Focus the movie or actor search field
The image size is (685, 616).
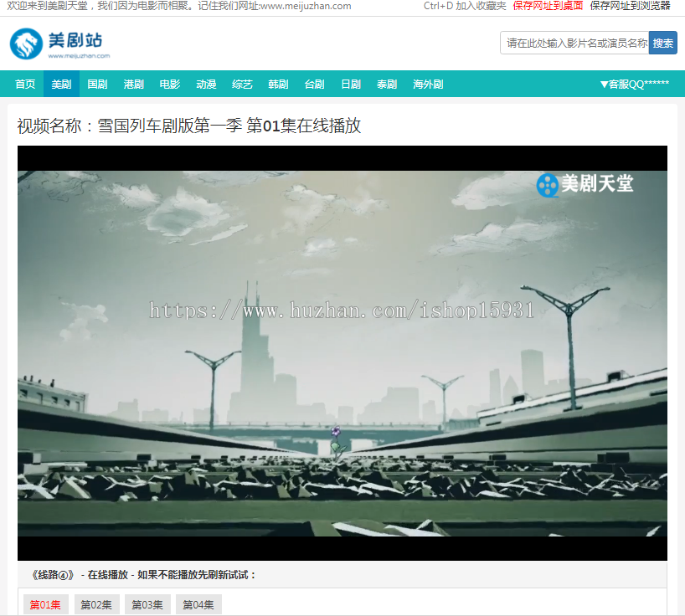click(574, 43)
